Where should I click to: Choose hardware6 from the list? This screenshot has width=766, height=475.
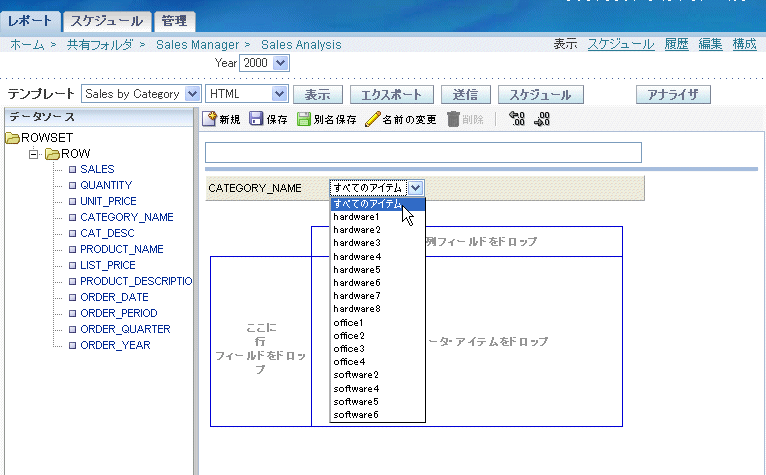377,283
